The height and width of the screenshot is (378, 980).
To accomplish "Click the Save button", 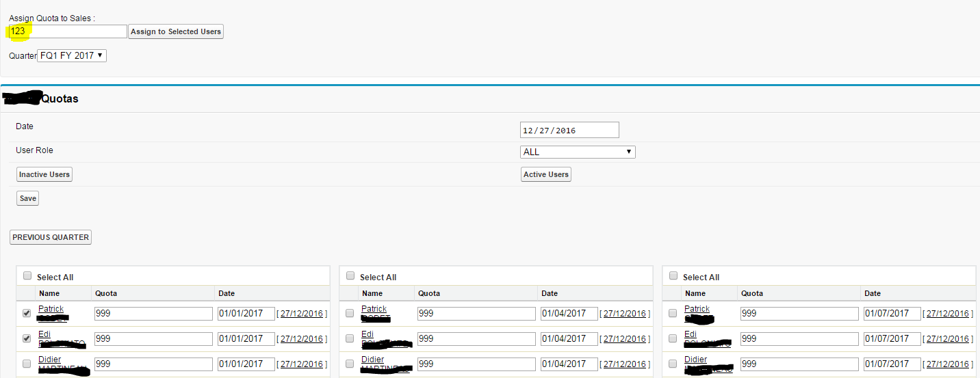I will 28,198.
